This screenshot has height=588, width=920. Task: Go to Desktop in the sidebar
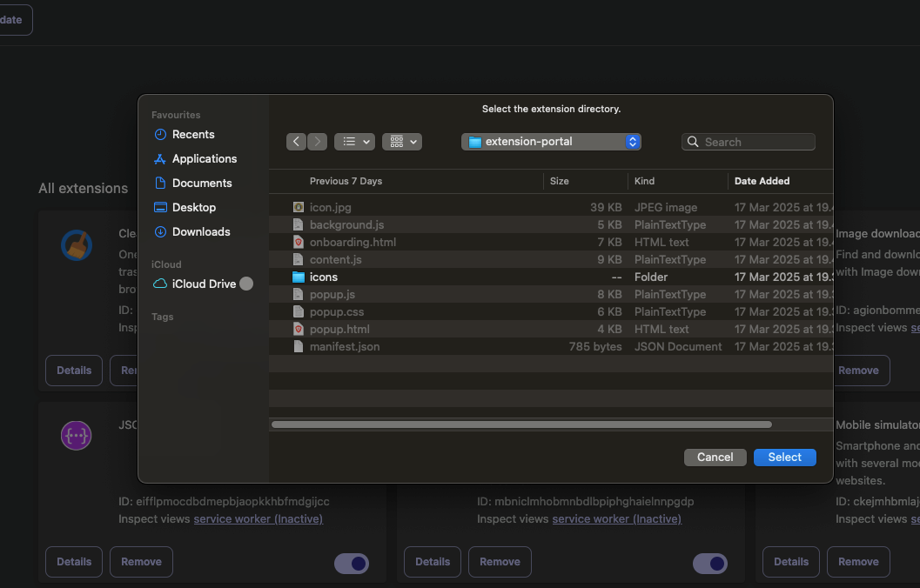click(194, 208)
